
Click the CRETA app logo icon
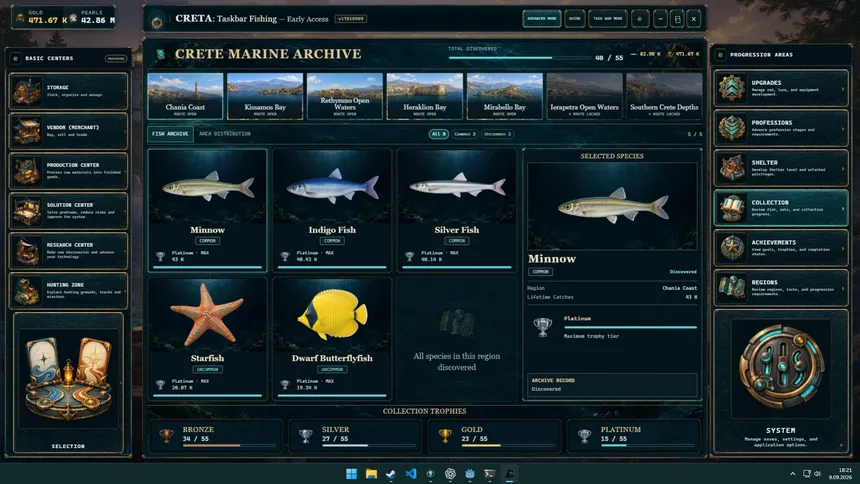click(x=157, y=22)
